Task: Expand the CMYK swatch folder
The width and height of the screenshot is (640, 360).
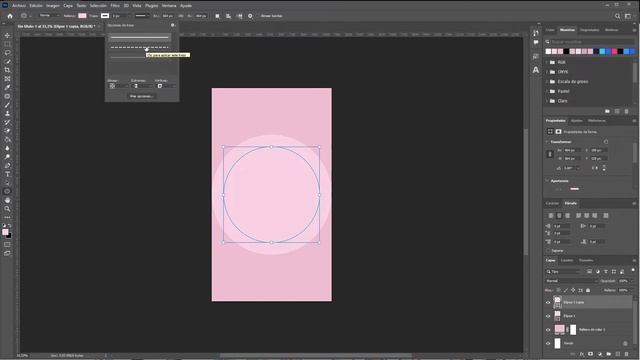Action: [x=547, y=72]
